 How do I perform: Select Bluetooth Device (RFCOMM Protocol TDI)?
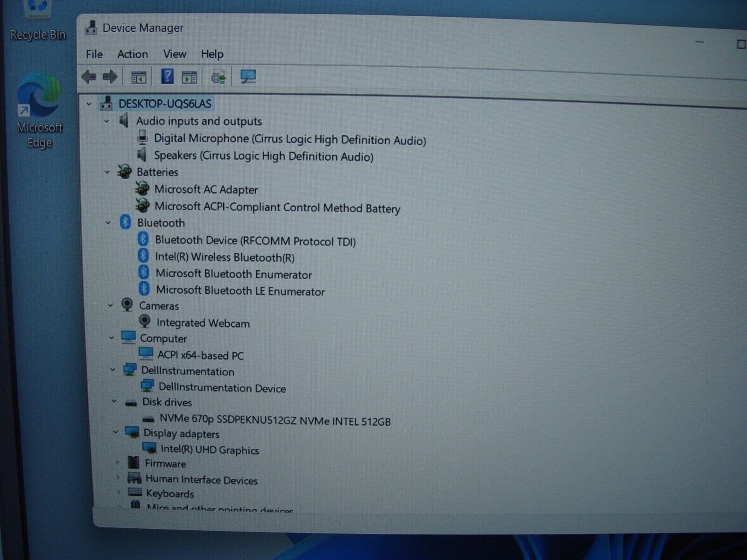point(255,241)
